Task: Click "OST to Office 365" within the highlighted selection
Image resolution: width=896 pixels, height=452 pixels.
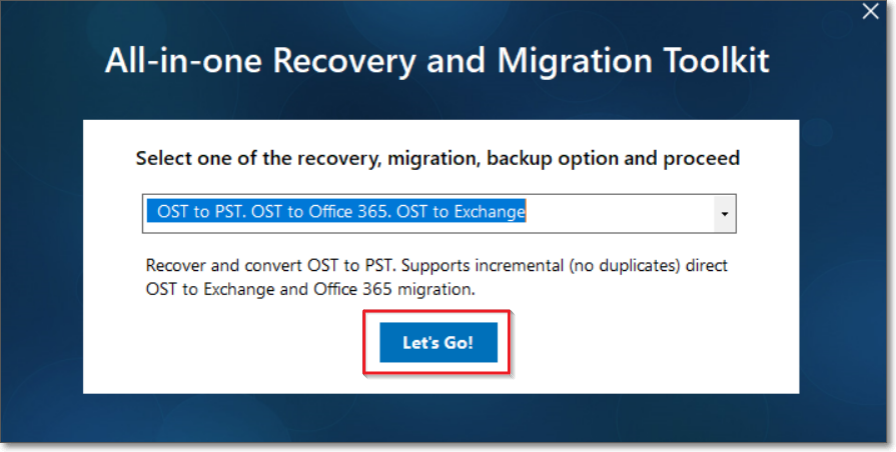Action: coord(320,212)
